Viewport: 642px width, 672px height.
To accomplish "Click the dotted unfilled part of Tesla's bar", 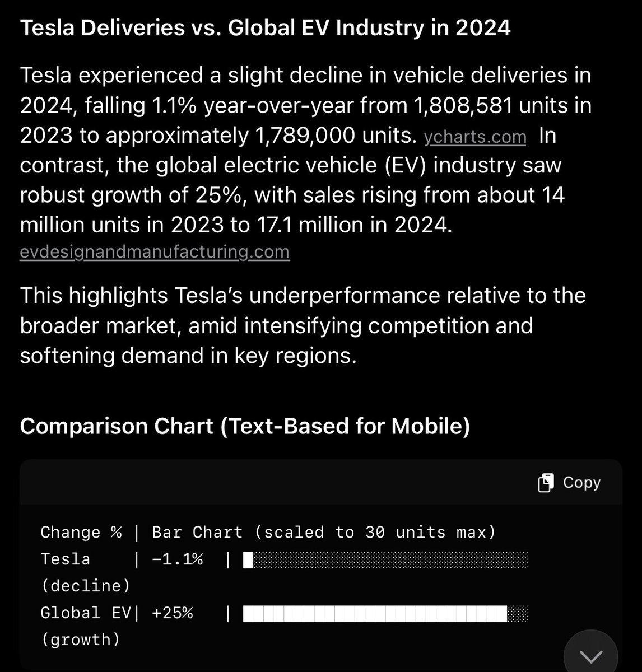I will 390,559.
